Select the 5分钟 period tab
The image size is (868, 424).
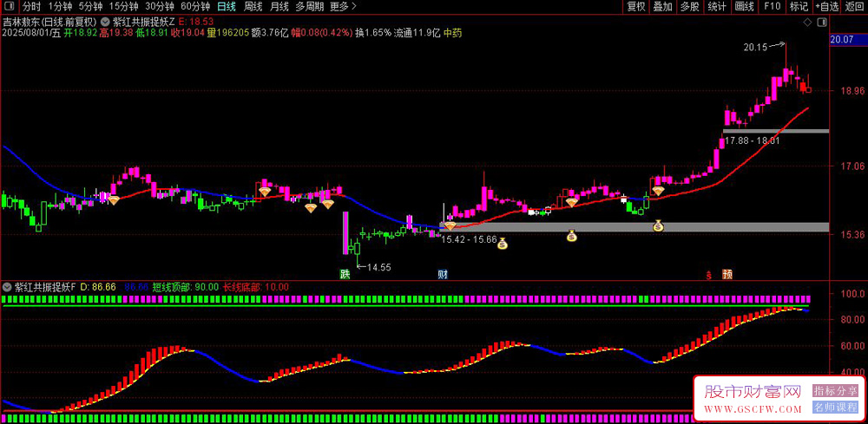(90, 7)
